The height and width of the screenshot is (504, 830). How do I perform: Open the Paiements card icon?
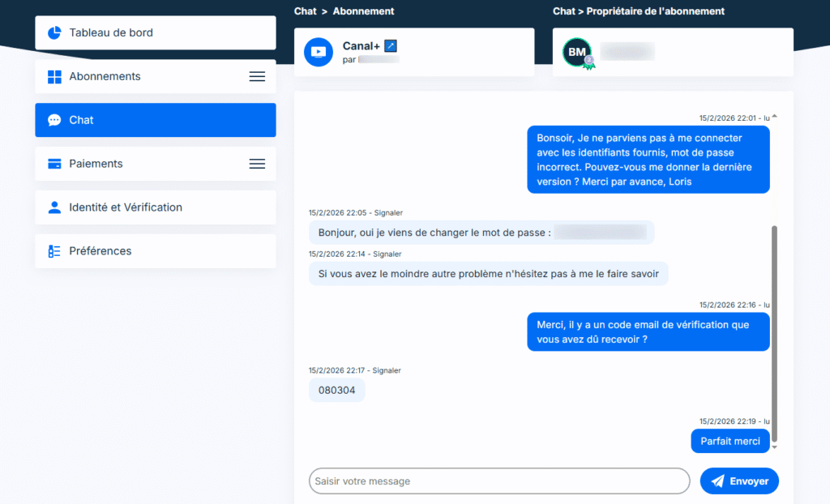[x=53, y=163]
